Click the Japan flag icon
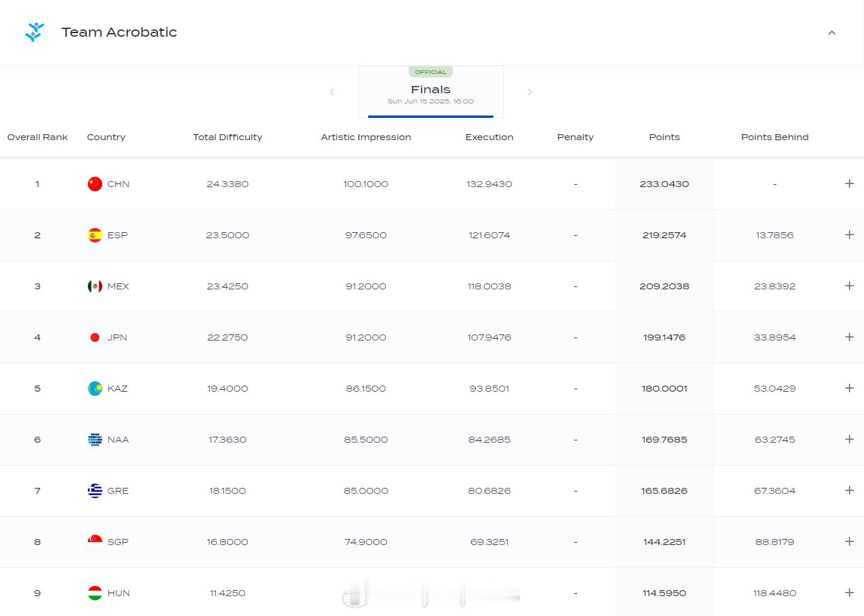Image resolution: width=864 pixels, height=616 pixels. point(95,337)
